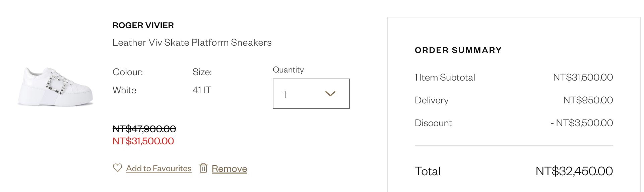
Task: Click the Delivery label in order summary
Action: (432, 100)
